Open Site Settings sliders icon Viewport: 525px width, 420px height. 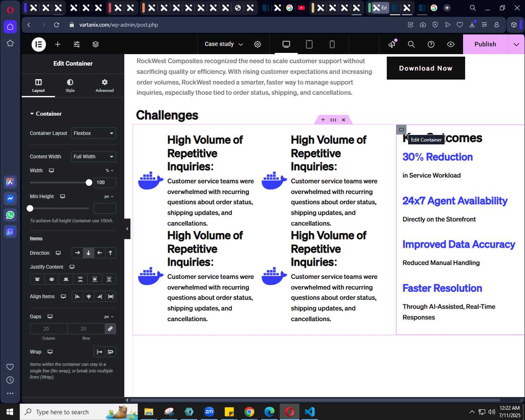coord(77,44)
